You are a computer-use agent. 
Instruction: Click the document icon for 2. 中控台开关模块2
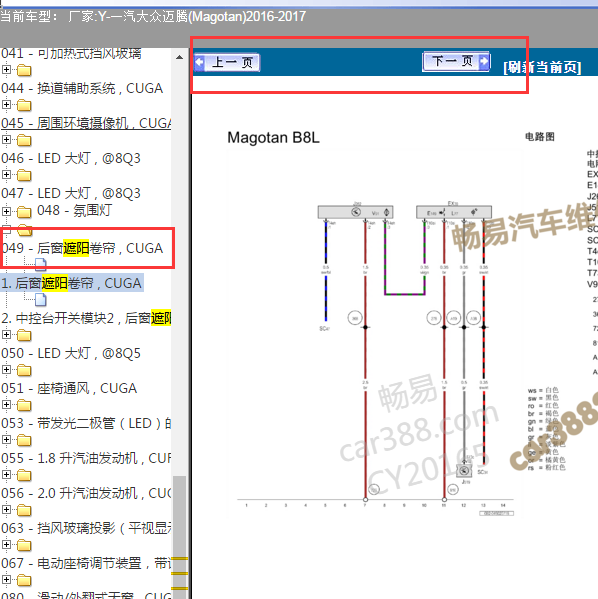pyautogui.click(x=41, y=300)
